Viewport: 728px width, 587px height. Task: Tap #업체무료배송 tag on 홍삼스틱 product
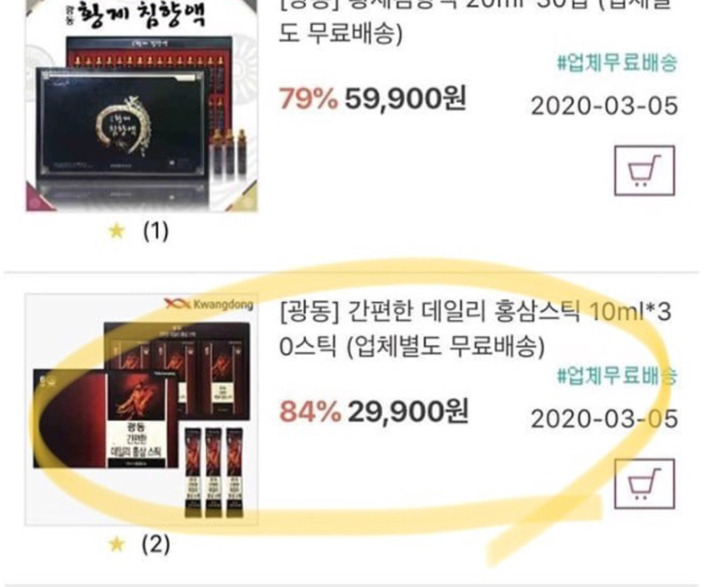(617, 375)
